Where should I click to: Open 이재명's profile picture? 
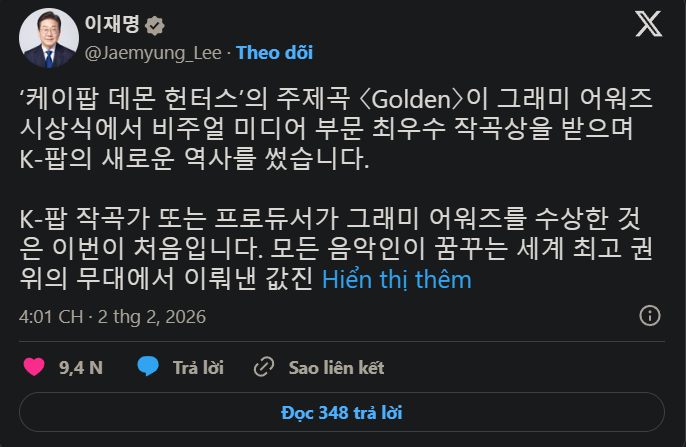click(45, 37)
